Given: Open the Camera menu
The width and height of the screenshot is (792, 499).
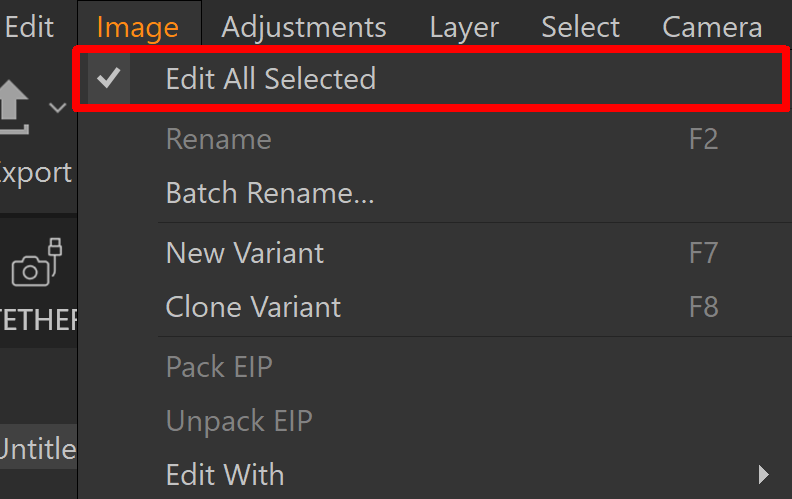Looking at the screenshot, I should click(712, 27).
